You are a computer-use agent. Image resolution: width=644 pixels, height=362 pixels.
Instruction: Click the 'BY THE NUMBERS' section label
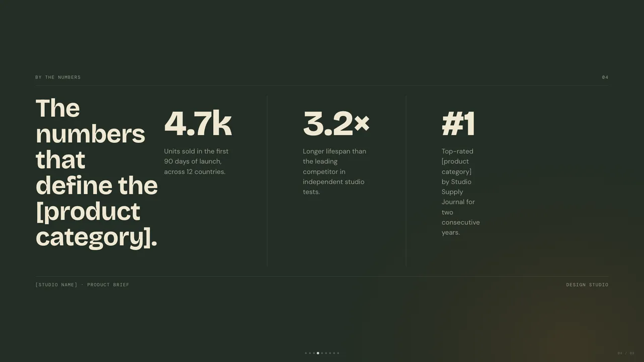(x=58, y=77)
